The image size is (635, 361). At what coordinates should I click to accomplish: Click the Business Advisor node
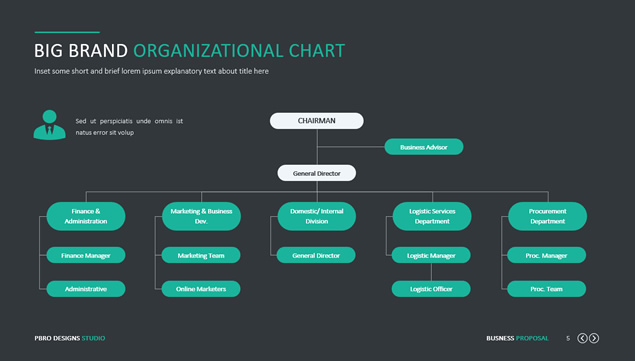pyautogui.click(x=424, y=147)
